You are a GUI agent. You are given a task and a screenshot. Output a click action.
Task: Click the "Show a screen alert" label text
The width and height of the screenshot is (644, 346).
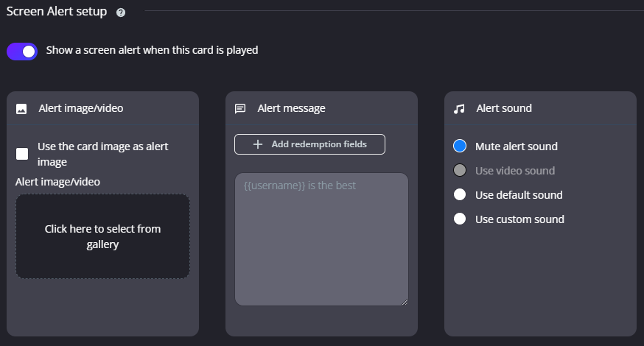pyautogui.click(x=152, y=51)
